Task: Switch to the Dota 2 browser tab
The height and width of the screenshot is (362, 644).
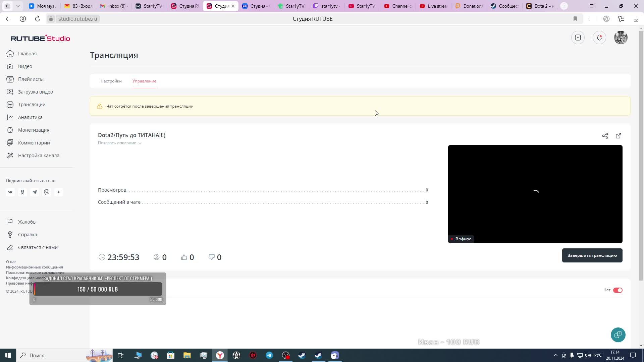Action: pyautogui.click(x=540, y=6)
